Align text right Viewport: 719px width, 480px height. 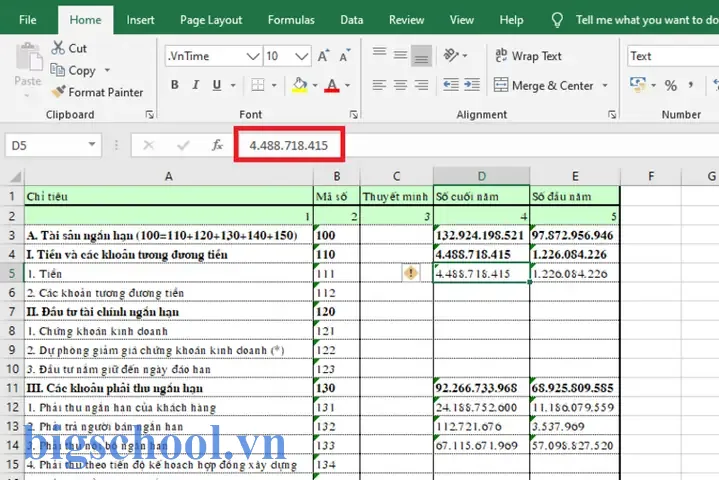(421, 85)
